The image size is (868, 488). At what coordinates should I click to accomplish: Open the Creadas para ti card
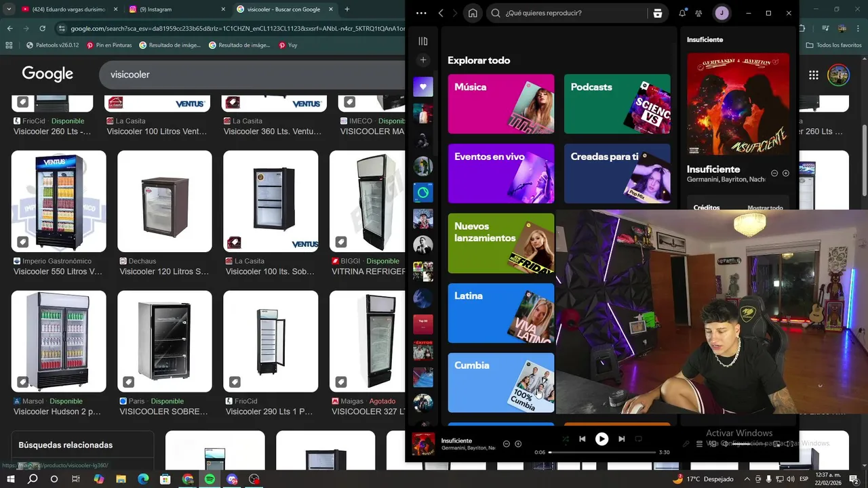click(x=617, y=174)
